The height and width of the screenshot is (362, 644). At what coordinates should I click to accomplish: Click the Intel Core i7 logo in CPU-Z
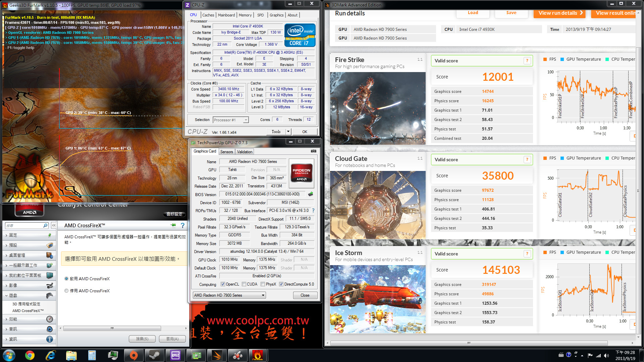click(300, 35)
